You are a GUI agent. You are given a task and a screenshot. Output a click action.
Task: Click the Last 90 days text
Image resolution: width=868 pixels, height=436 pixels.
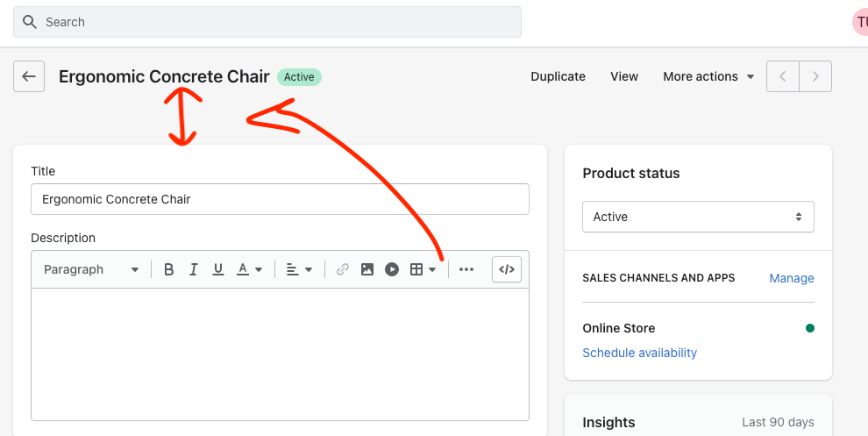coord(778,422)
